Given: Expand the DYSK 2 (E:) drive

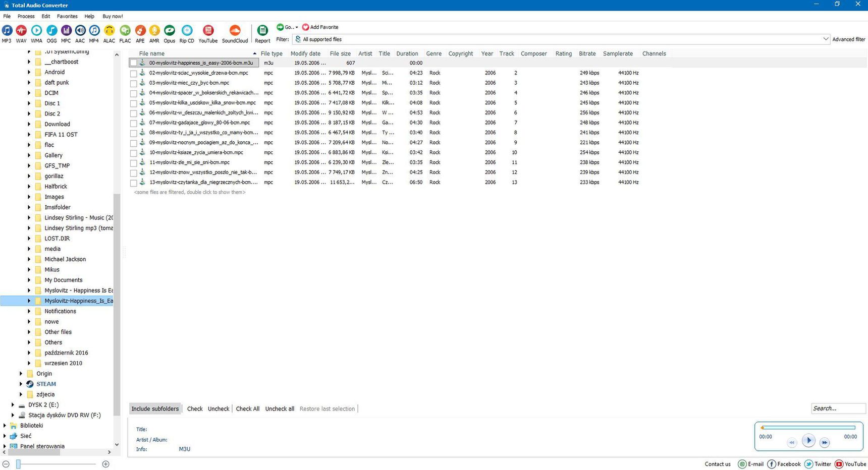Looking at the screenshot, I should click(x=13, y=405).
